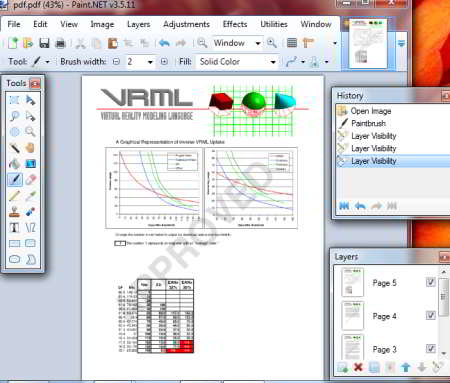450x383 pixels.
Task: Select the Text tool
Action: click(x=15, y=228)
